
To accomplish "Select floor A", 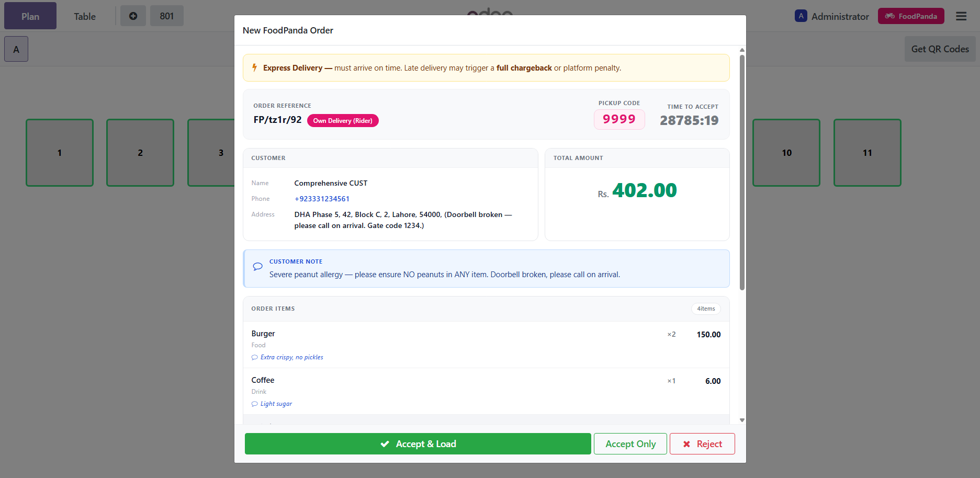I will [x=16, y=49].
